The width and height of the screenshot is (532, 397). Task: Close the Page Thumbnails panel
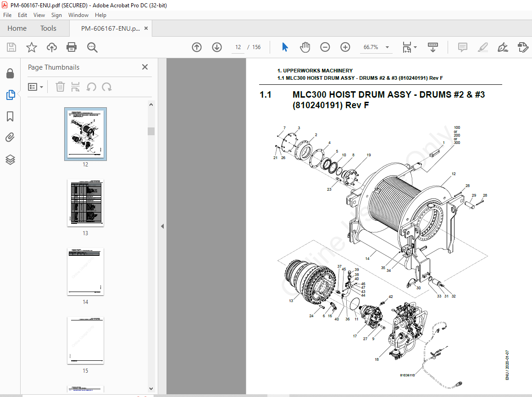click(145, 67)
